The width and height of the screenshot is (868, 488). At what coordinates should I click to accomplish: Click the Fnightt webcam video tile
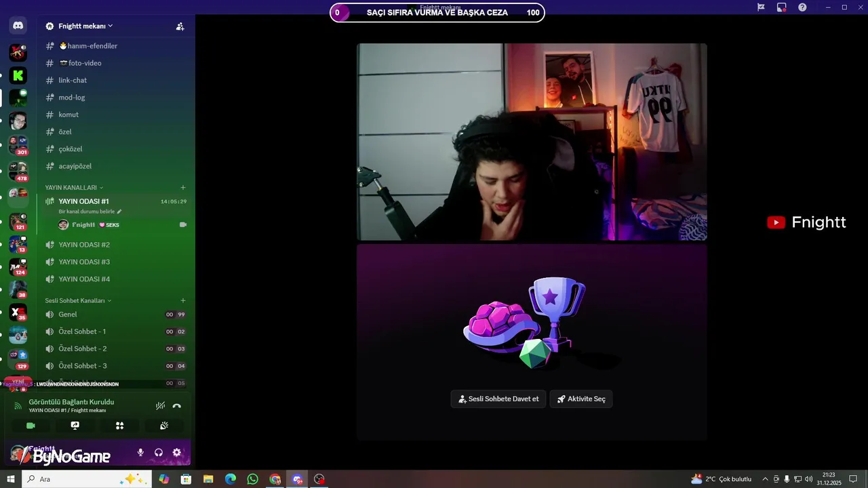(x=532, y=142)
